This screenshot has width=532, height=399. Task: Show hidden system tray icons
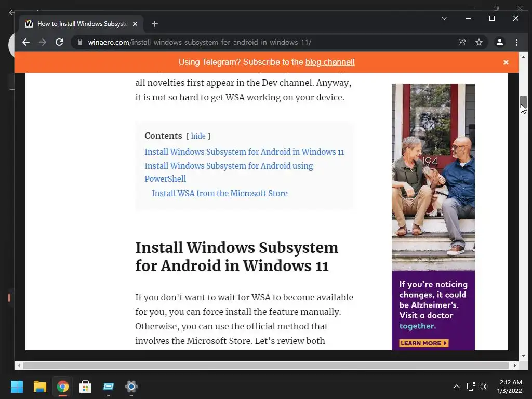pyautogui.click(x=457, y=387)
